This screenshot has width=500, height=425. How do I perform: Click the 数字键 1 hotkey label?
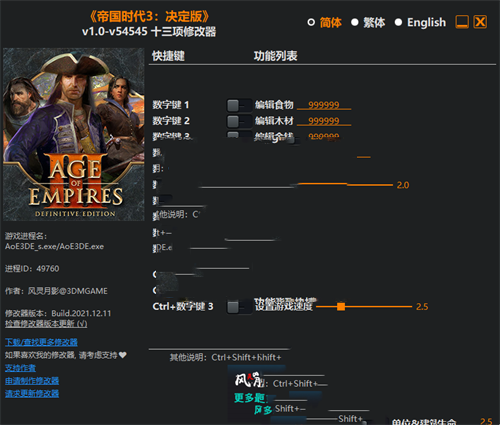(171, 105)
